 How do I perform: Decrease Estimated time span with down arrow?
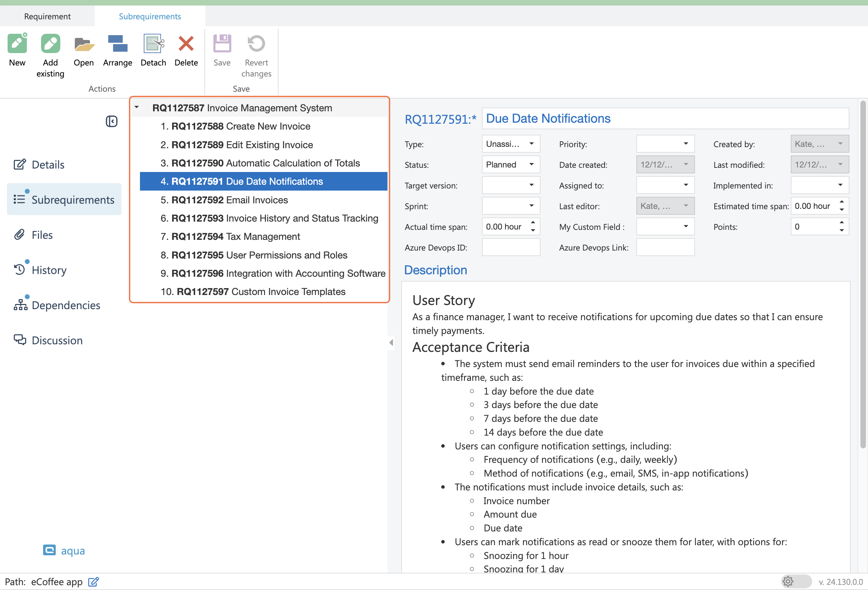click(841, 210)
